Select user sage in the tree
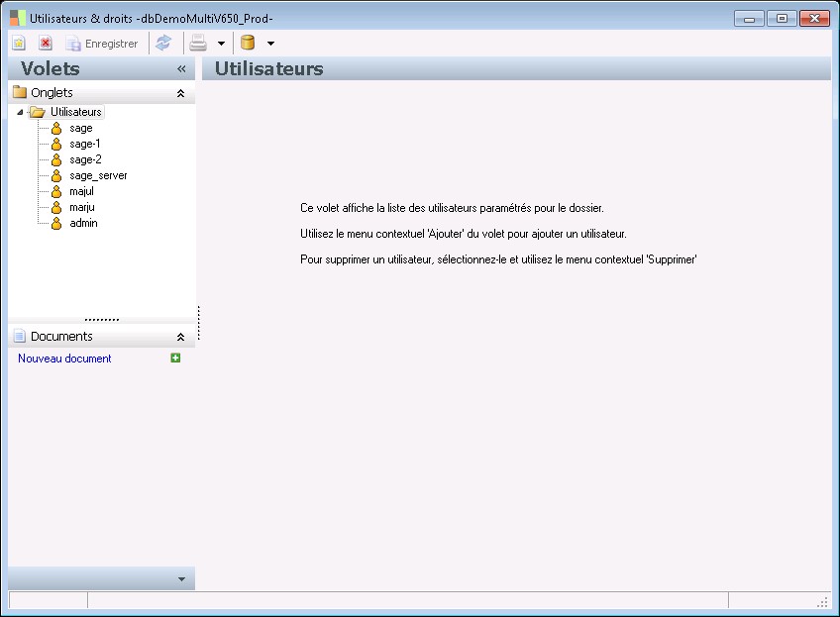The image size is (840, 617). [x=81, y=128]
